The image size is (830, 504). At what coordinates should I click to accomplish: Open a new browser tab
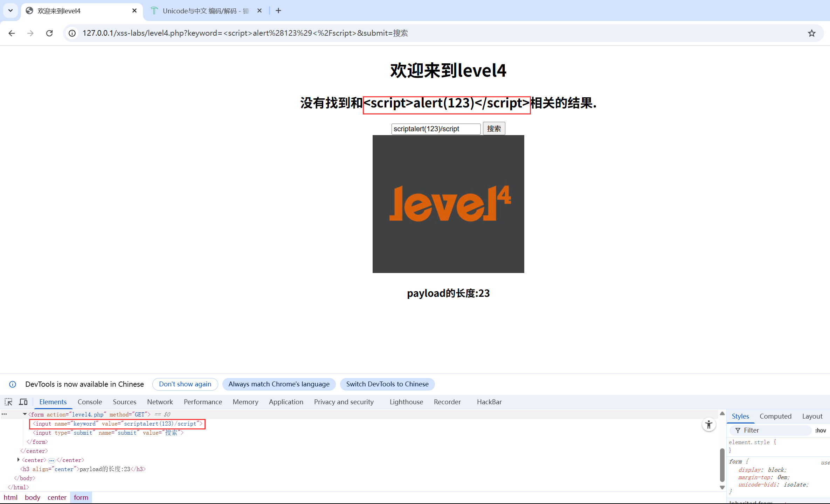point(278,11)
